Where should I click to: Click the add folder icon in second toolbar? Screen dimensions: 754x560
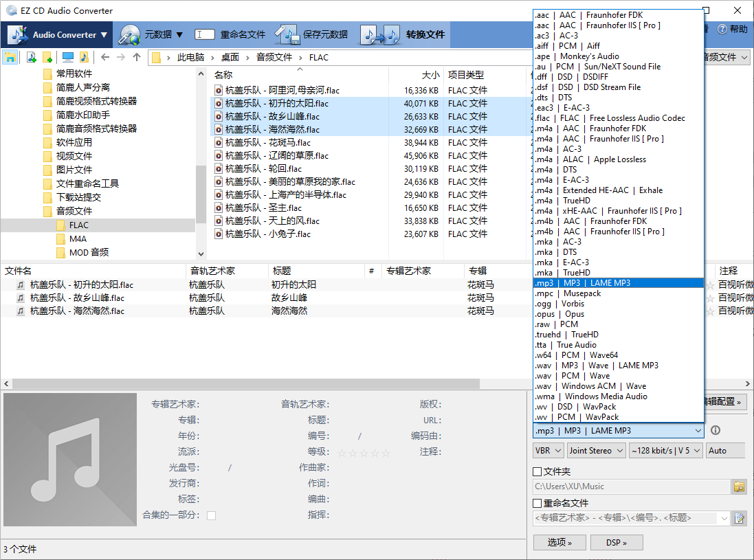click(x=47, y=57)
